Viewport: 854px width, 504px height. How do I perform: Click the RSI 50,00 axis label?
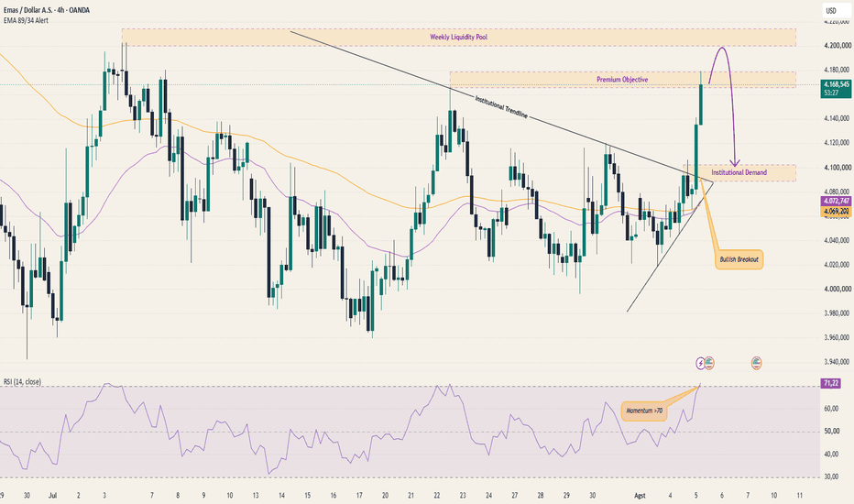coord(831,432)
